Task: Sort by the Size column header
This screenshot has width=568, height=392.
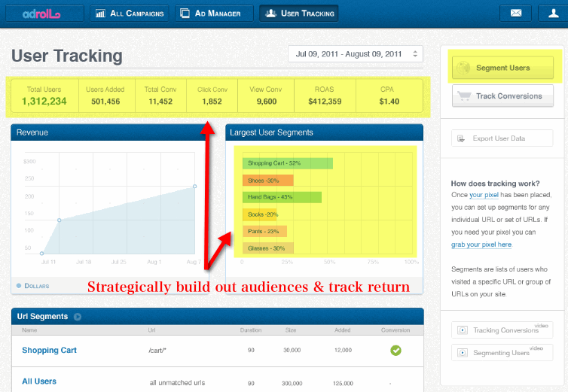Action: [291, 330]
